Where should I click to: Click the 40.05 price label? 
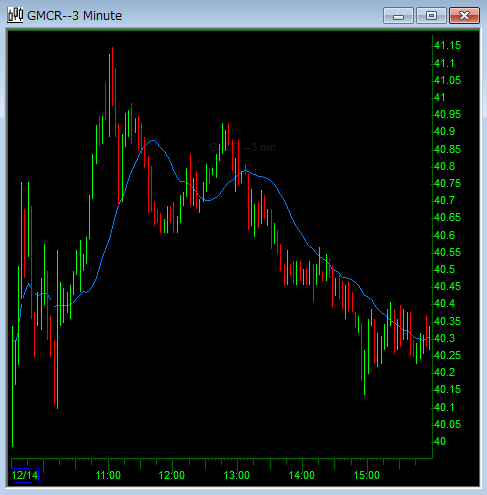(x=448, y=424)
